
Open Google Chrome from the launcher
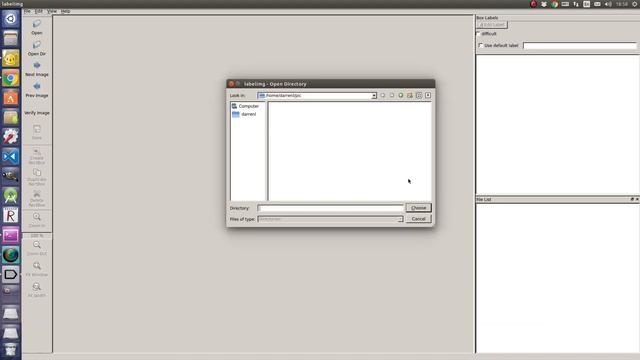[x=11, y=78]
